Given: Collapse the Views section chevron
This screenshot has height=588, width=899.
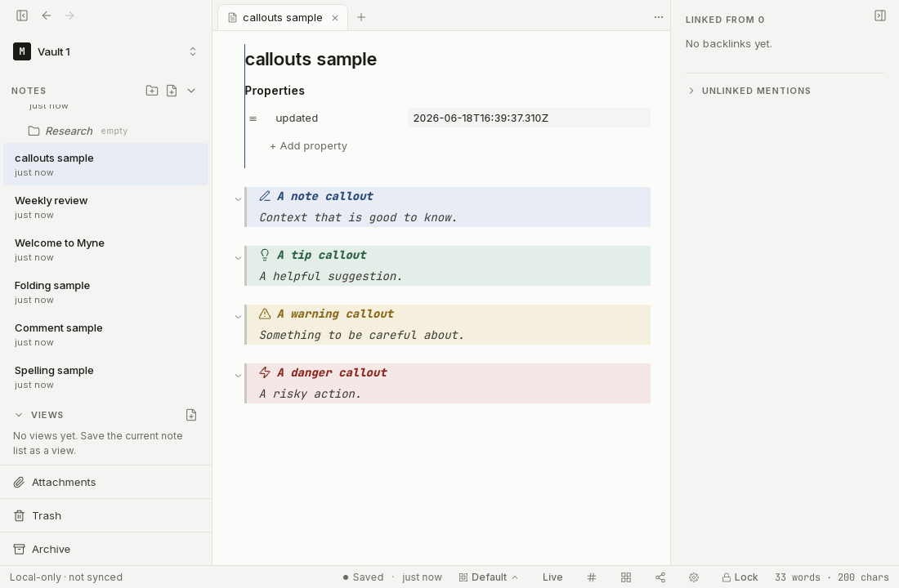Looking at the screenshot, I should click(19, 415).
